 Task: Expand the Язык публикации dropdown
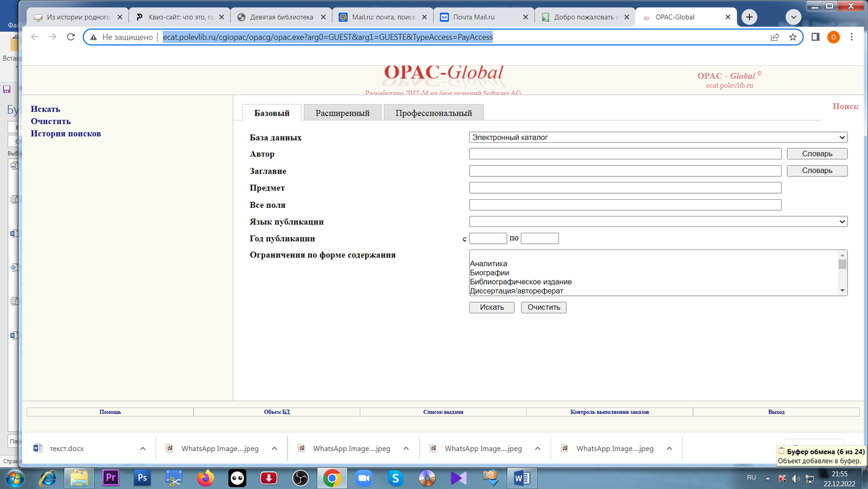point(658,222)
